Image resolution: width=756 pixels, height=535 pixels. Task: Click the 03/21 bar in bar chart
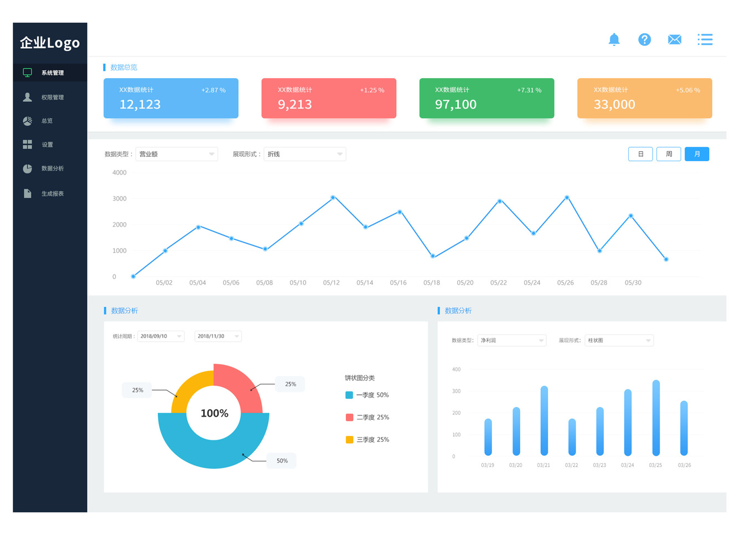[x=544, y=421]
